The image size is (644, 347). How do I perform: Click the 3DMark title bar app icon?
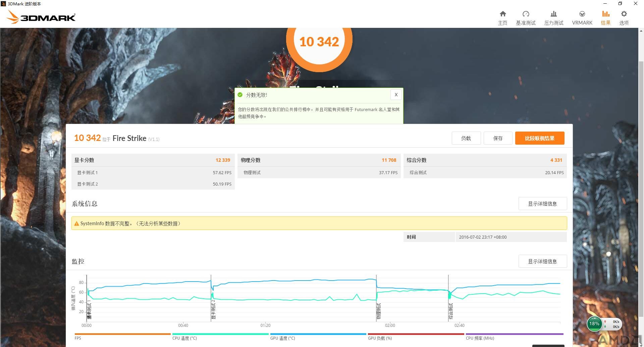click(x=4, y=4)
